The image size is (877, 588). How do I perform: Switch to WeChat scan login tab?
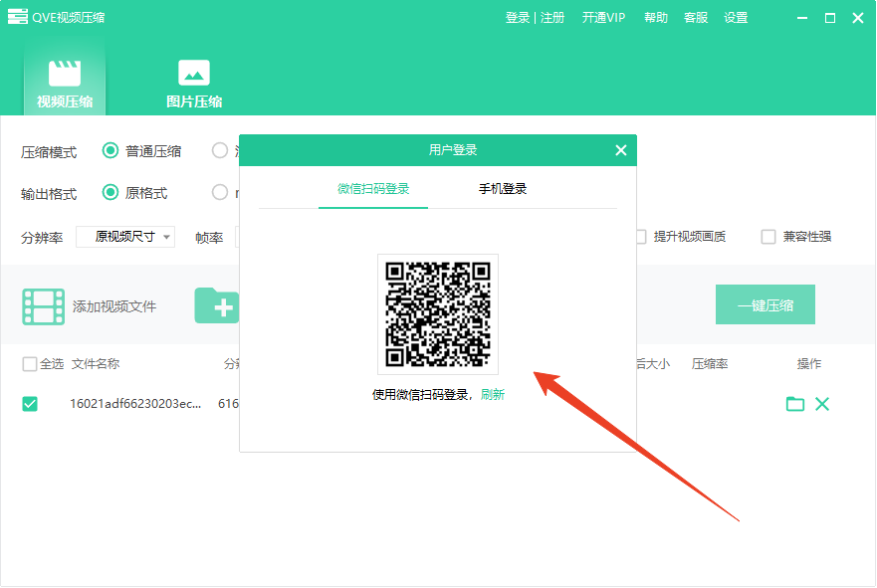(x=373, y=189)
